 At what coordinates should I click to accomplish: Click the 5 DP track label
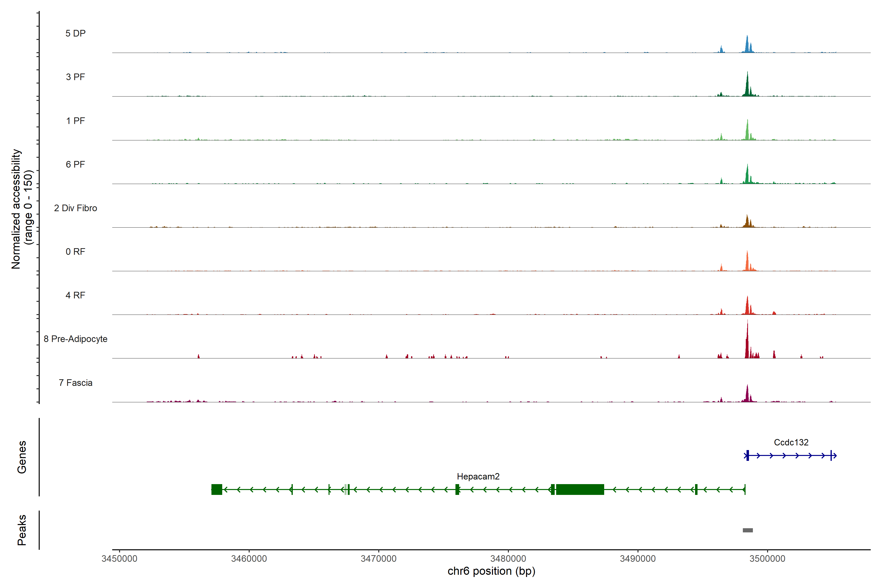click(75, 33)
